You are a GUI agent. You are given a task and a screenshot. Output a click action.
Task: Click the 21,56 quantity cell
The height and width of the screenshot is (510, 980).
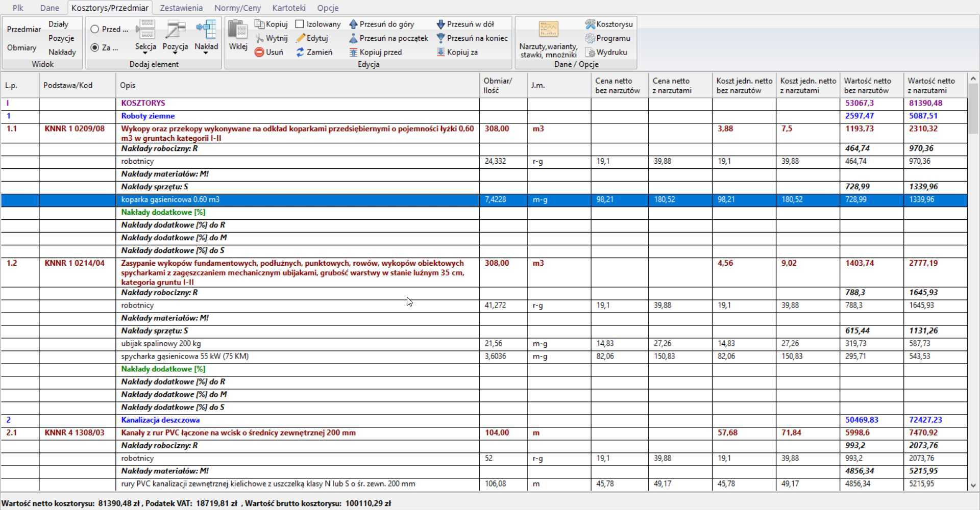(x=503, y=343)
